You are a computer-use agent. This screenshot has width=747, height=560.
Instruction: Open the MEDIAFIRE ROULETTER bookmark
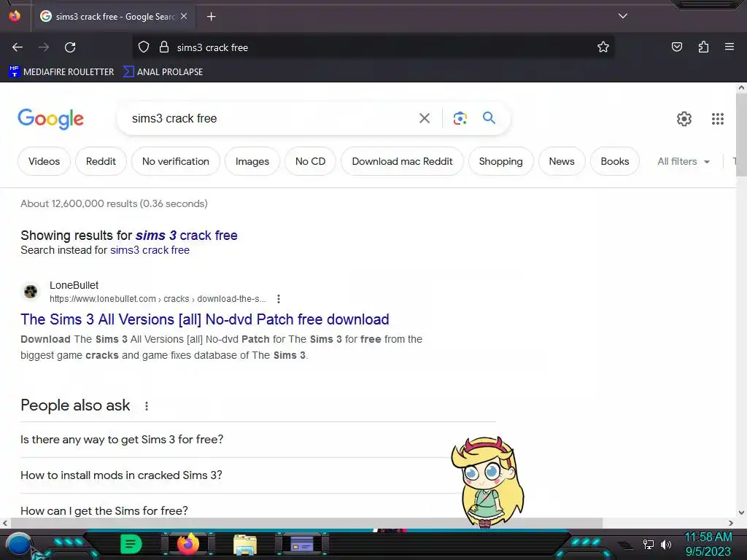(x=61, y=72)
